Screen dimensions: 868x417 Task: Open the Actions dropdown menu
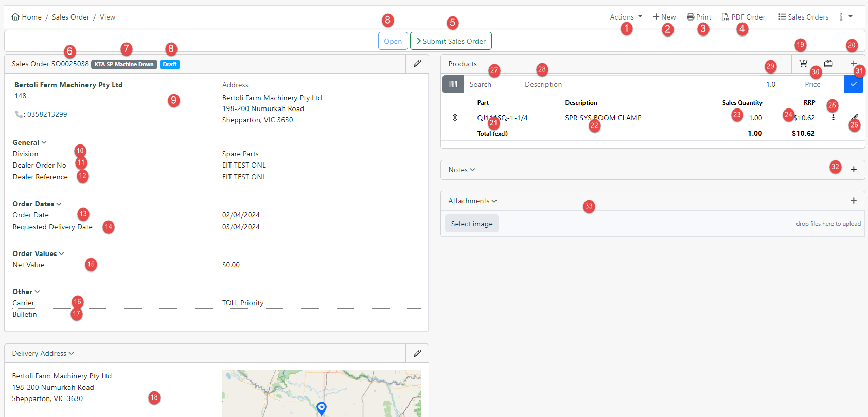click(626, 17)
